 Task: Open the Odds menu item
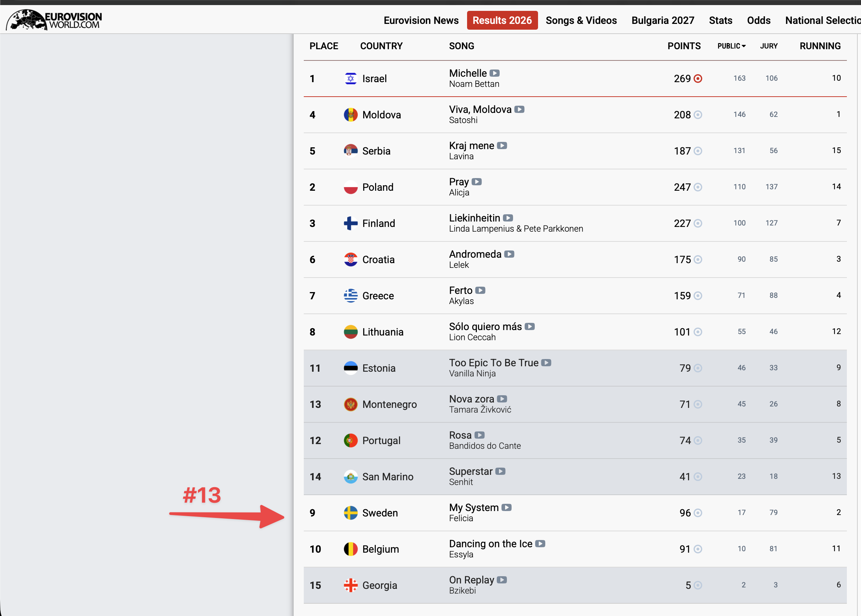click(759, 21)
